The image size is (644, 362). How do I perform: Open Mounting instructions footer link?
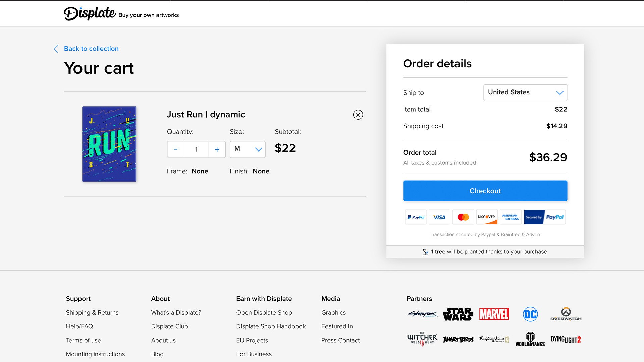pos(95,354)
